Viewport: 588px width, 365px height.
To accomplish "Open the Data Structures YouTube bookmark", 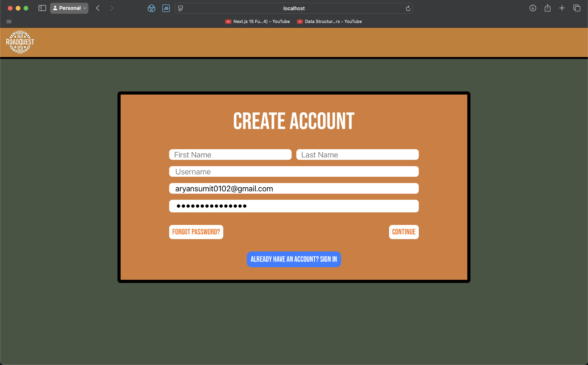I will (x=329, y=21).
